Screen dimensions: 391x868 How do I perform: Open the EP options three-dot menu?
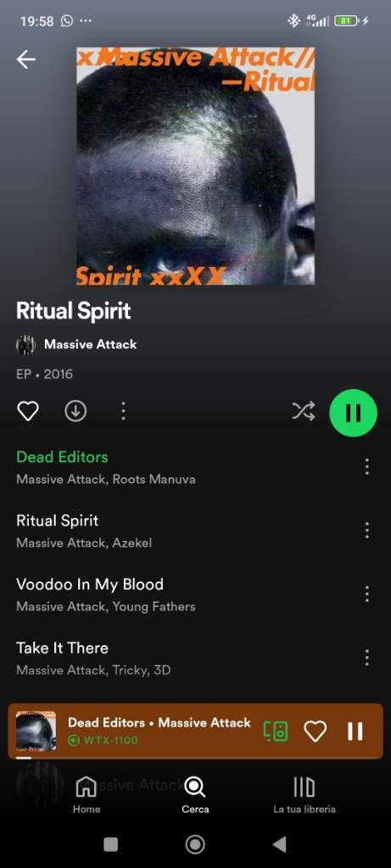(123, 411)
